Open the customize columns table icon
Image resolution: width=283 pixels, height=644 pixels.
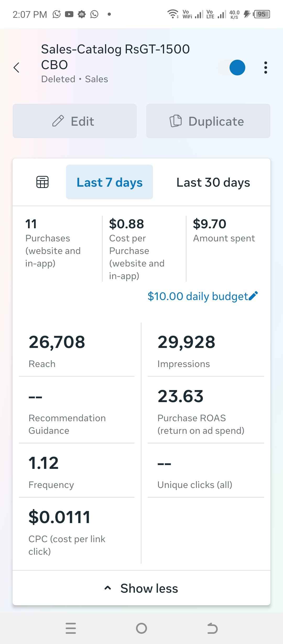(x=42, y=182)
